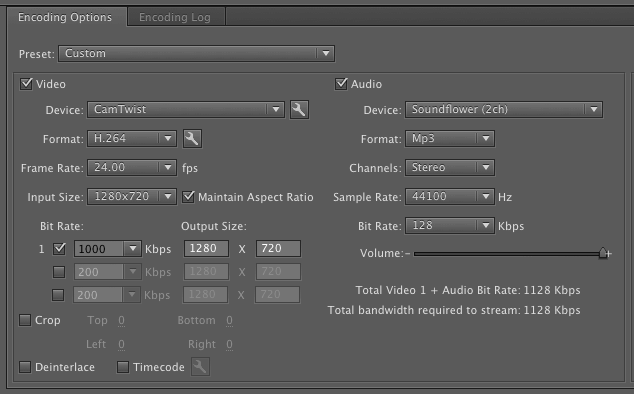The image size is (634, 394).
Task: Open Timecode settings wrench icon
Action: 200,367
